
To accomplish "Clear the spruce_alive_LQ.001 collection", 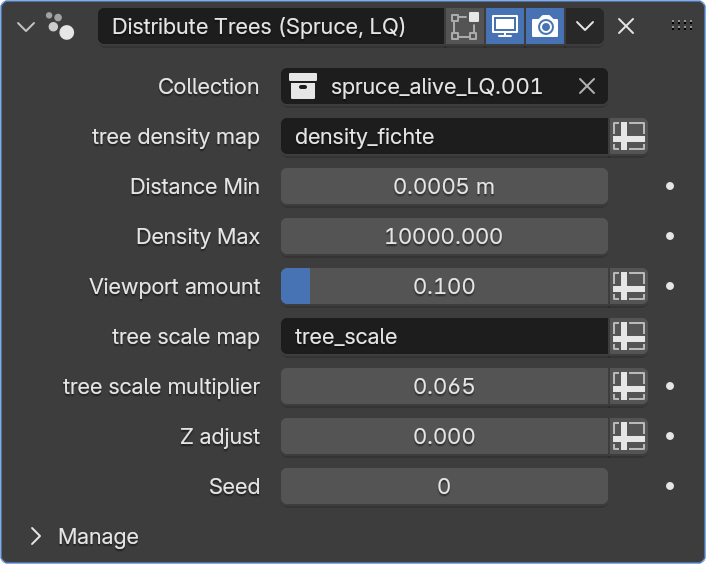I will pos(587,87).
